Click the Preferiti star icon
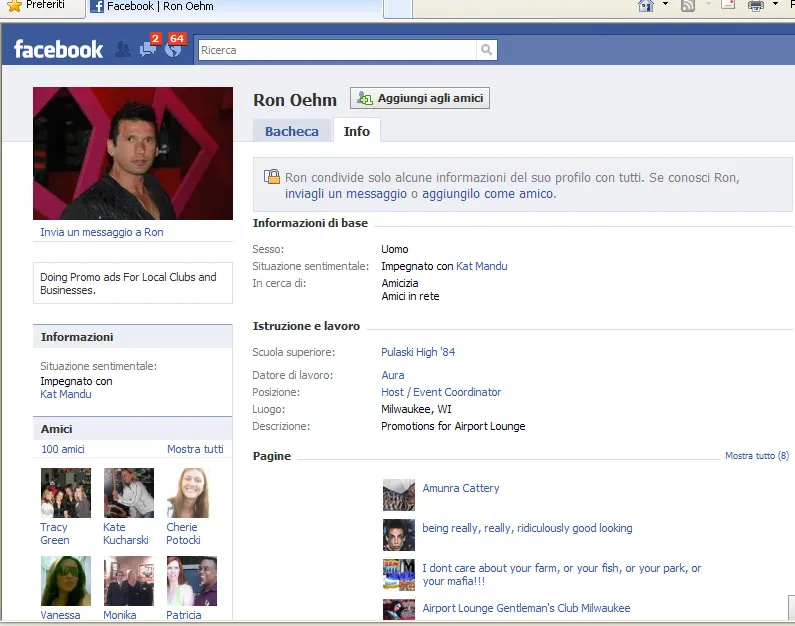Image resolution: width=795 pixels, height=626 pixels. click(15, 6)
